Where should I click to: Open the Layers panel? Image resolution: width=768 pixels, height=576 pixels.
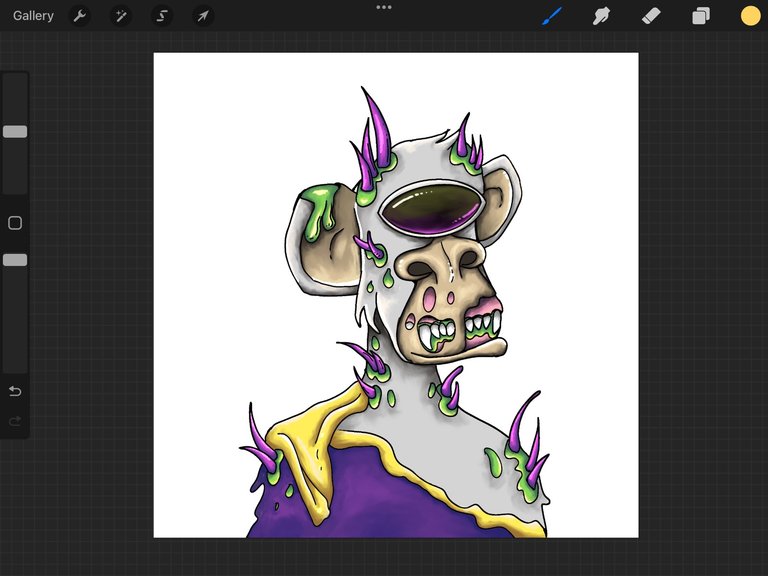(701, 16)
